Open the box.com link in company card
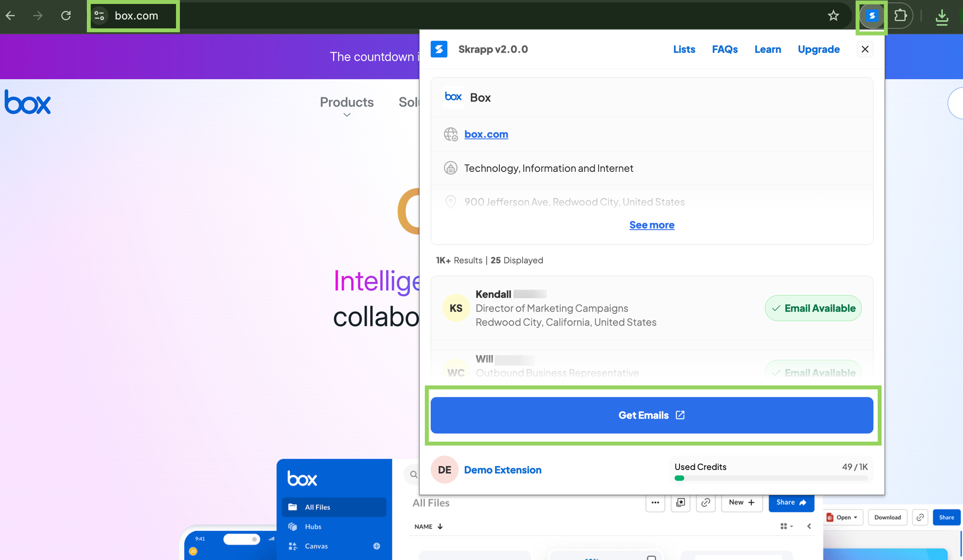 486,134
